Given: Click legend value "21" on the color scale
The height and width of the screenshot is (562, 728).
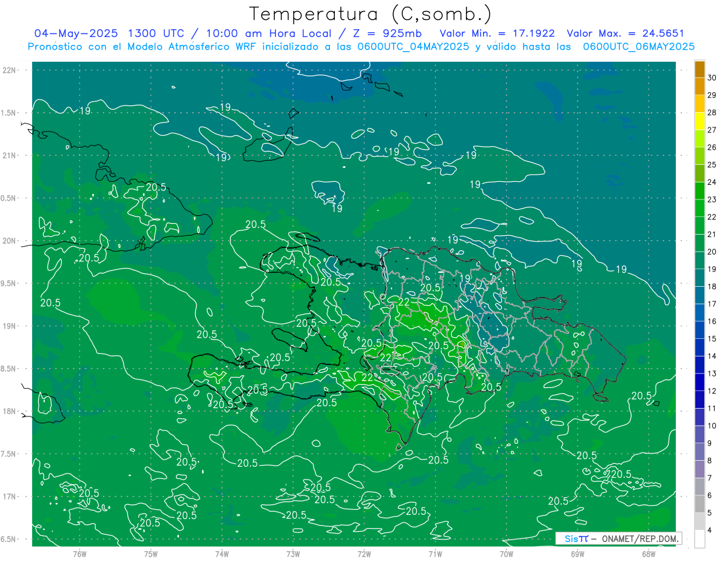Looking at the screenshot, I should (x=712, y=234).
